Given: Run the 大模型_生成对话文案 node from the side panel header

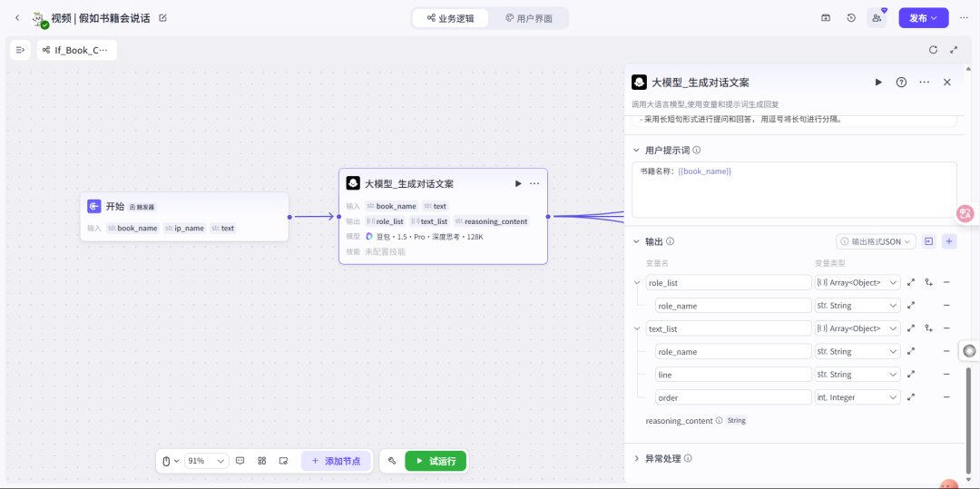Looking at the screenshot, I should pyautogui.click(x=878, y=83).
